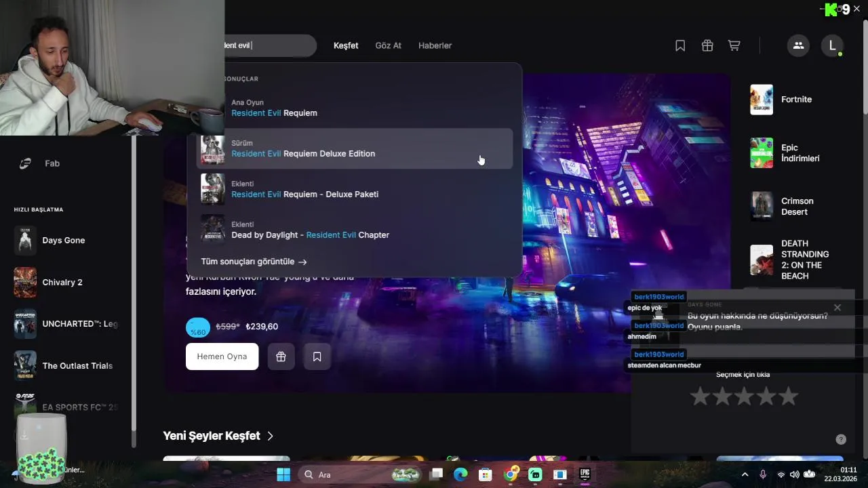Open Epic Games Launcher taskbar icon
This screenshot has width=868, height=488.
(585, 474)
